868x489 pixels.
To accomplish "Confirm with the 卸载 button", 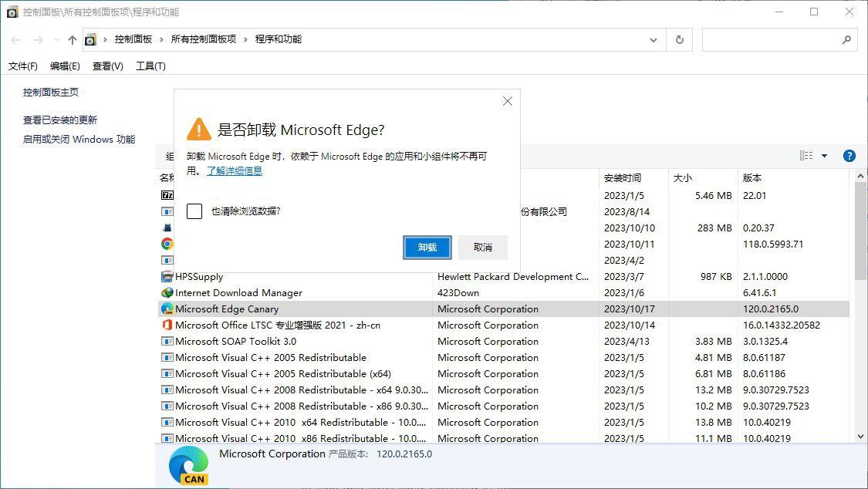I will (427, 248).
